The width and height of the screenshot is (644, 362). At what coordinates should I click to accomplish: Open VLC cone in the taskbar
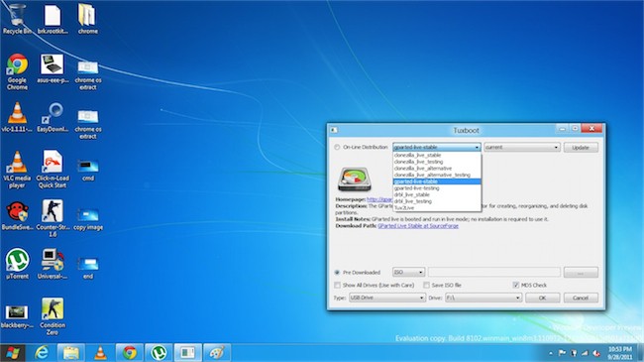click(100, 352)
